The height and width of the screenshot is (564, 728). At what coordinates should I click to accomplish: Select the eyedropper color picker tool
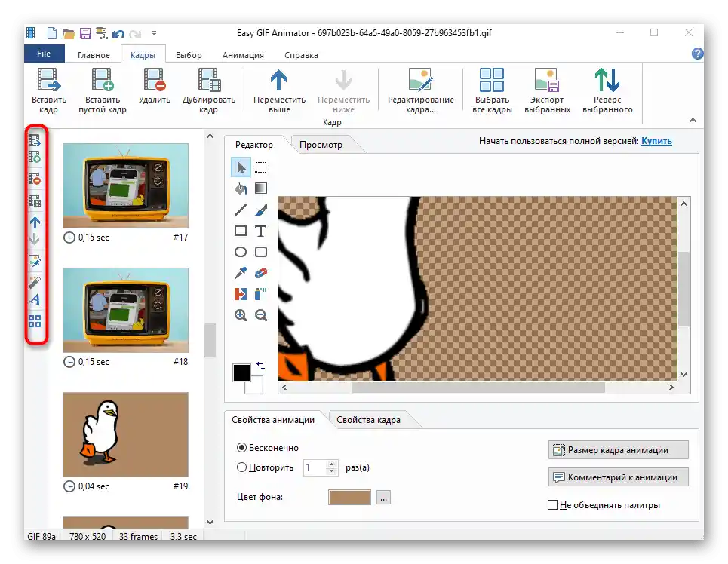(x=241, y=273)
